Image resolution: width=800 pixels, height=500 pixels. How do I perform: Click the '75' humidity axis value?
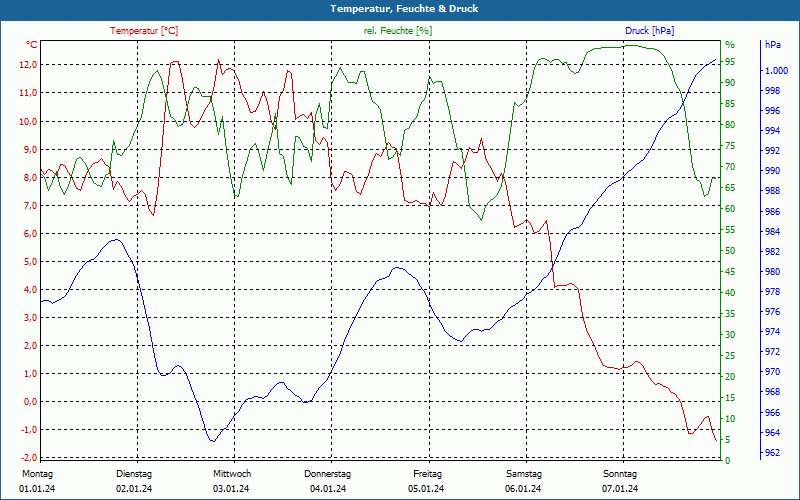(x=731, y=146)
